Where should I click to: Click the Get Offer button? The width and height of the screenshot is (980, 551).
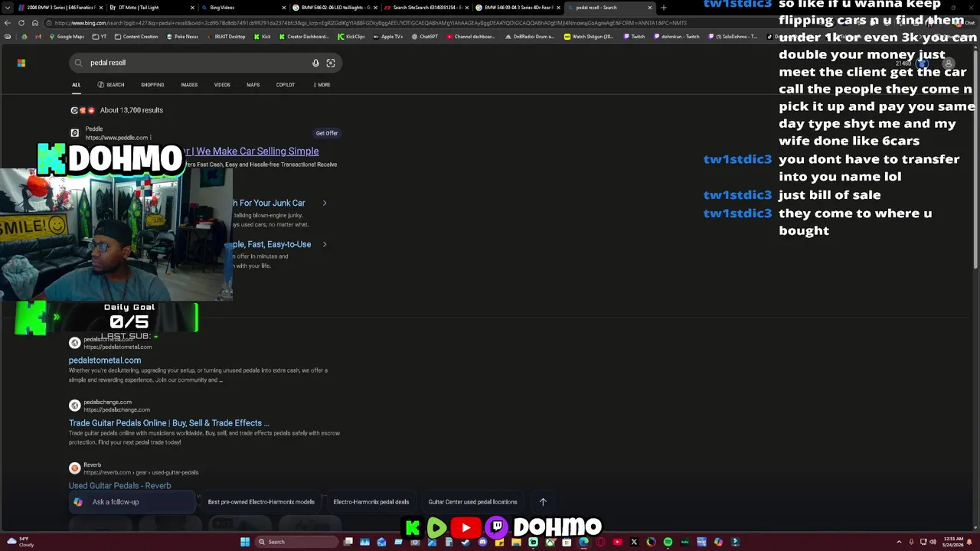click(x=327, y=133)
